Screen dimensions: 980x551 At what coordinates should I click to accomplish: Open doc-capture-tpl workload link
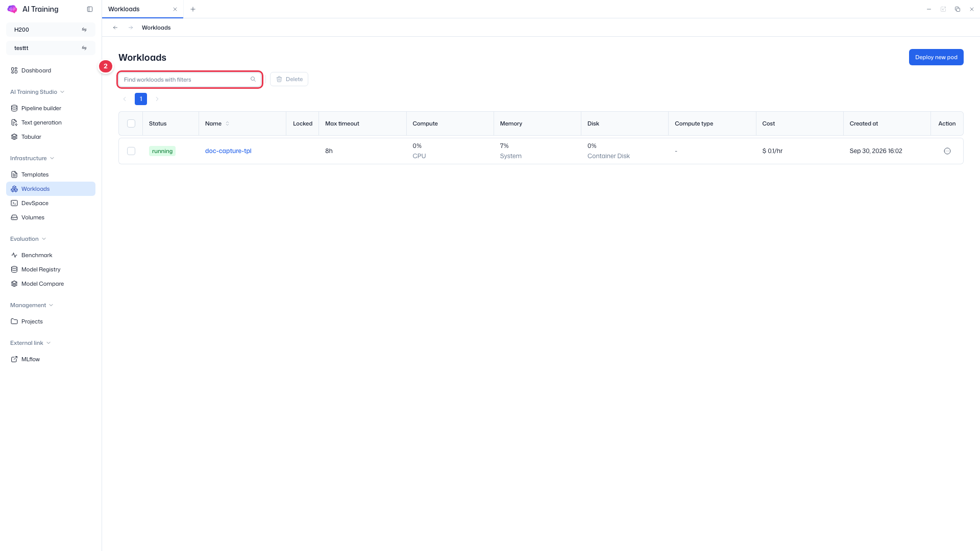(228, 151)
